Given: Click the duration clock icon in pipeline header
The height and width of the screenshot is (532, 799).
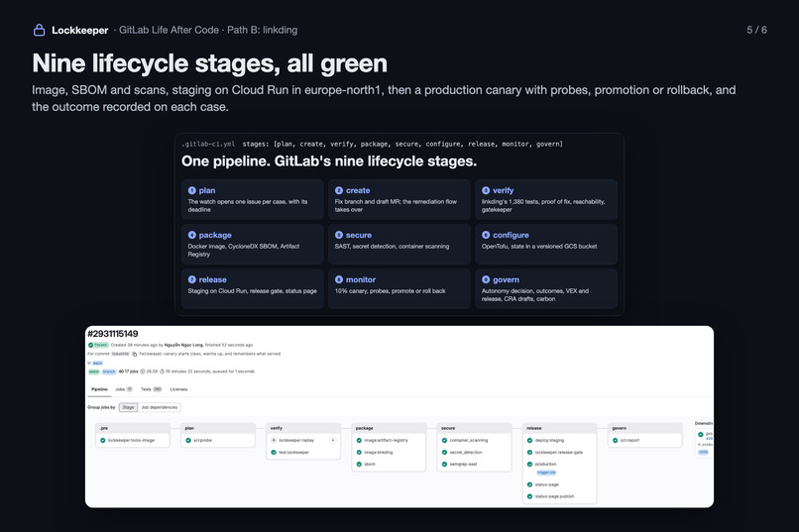Looking at the screenshot, I should pos(162,372).
